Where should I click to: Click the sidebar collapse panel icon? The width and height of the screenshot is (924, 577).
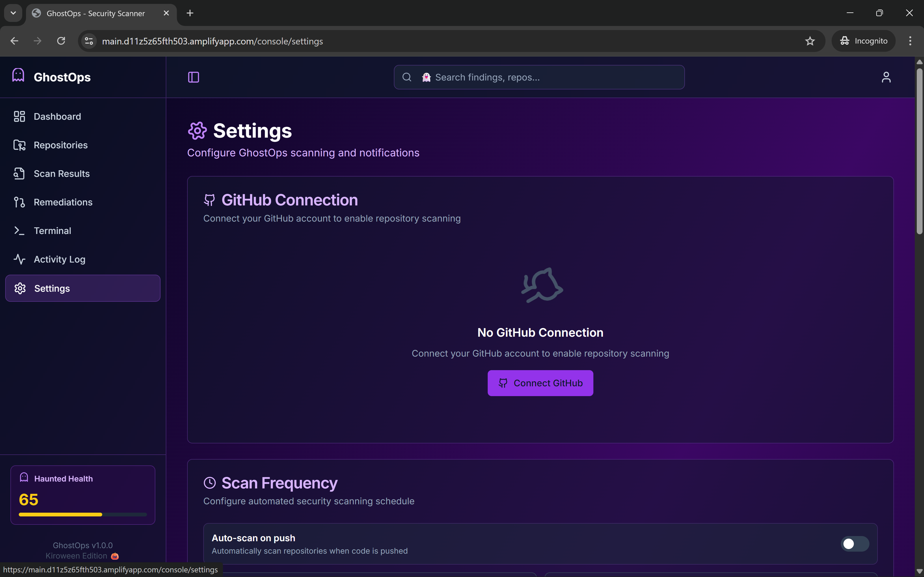(x=193, y=77)
